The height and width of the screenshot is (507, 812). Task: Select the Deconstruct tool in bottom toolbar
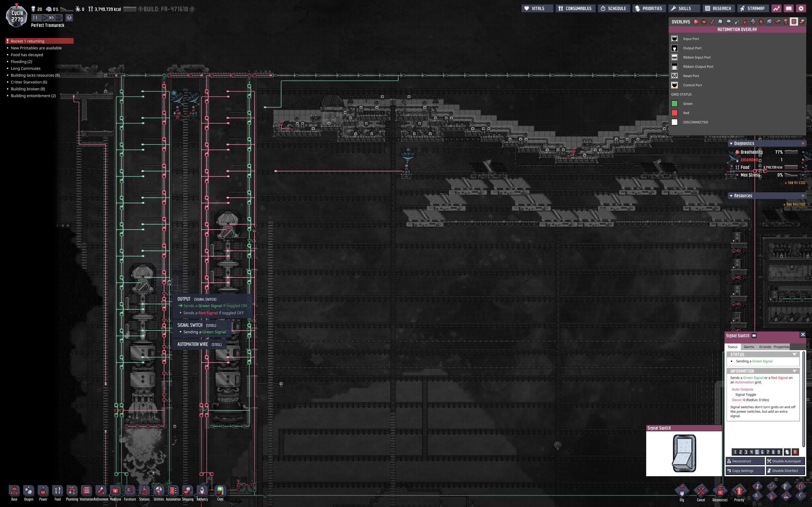click(x=720, y=491)
